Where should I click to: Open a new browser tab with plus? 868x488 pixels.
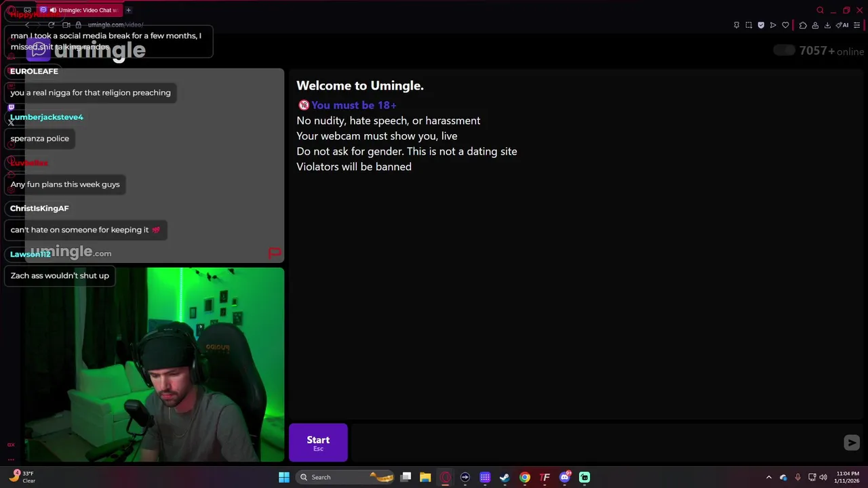pyautogui.click(x=128, y=10)
